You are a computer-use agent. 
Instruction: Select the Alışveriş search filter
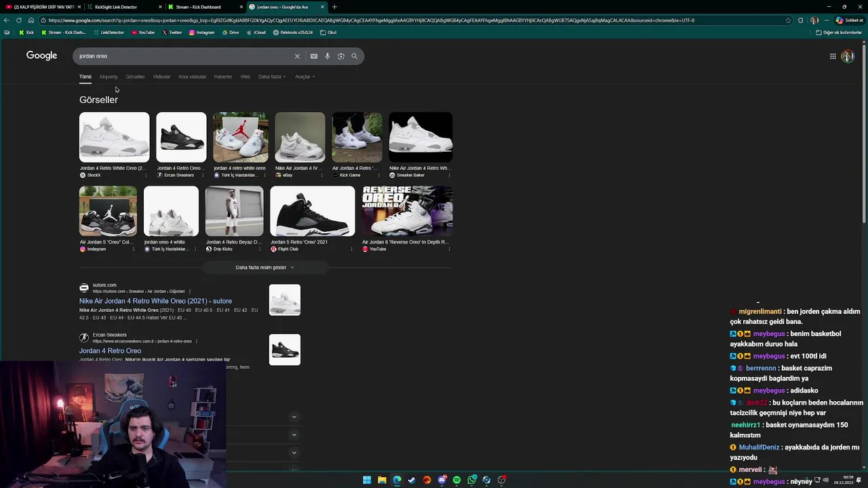click(108, 77)
